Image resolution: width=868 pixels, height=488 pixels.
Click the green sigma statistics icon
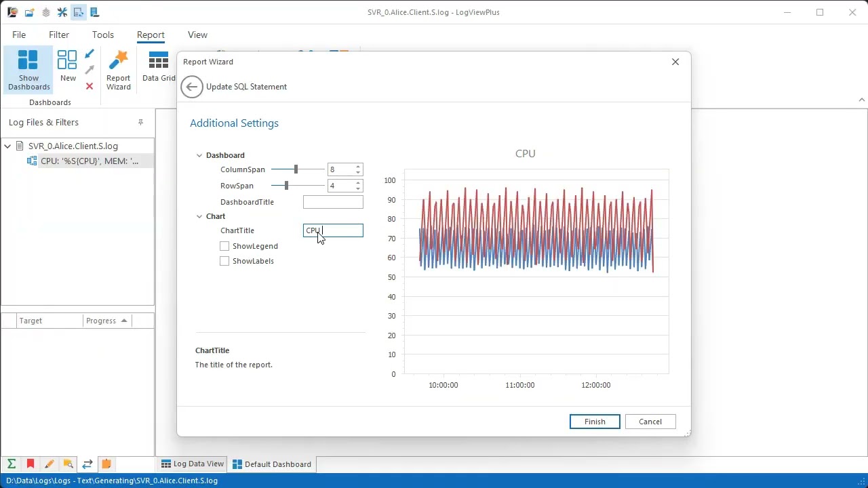[x=12, y=464]
